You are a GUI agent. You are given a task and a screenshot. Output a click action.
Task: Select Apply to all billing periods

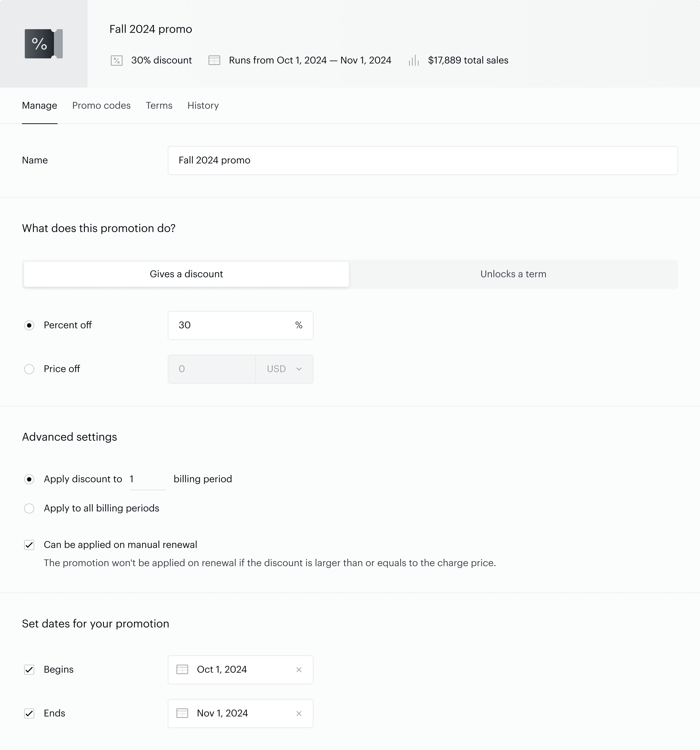click(x=29, y=509)
